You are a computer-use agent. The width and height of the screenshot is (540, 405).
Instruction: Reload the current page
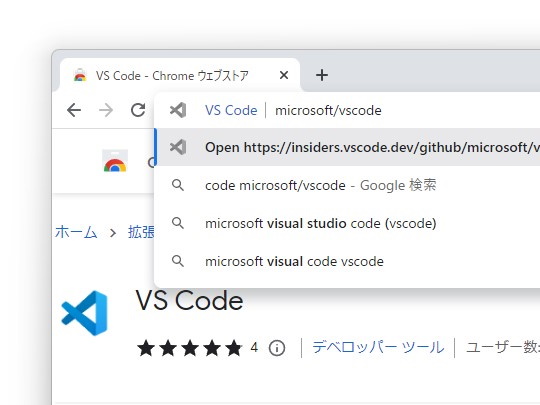pos(138,110)
